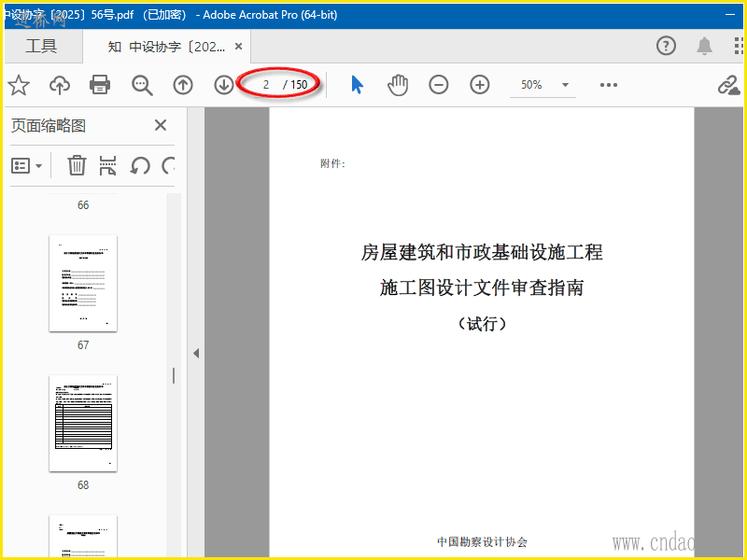Open the Help question mark menu
The width and height of the screenshot is (747, 560).
[666, 46]
